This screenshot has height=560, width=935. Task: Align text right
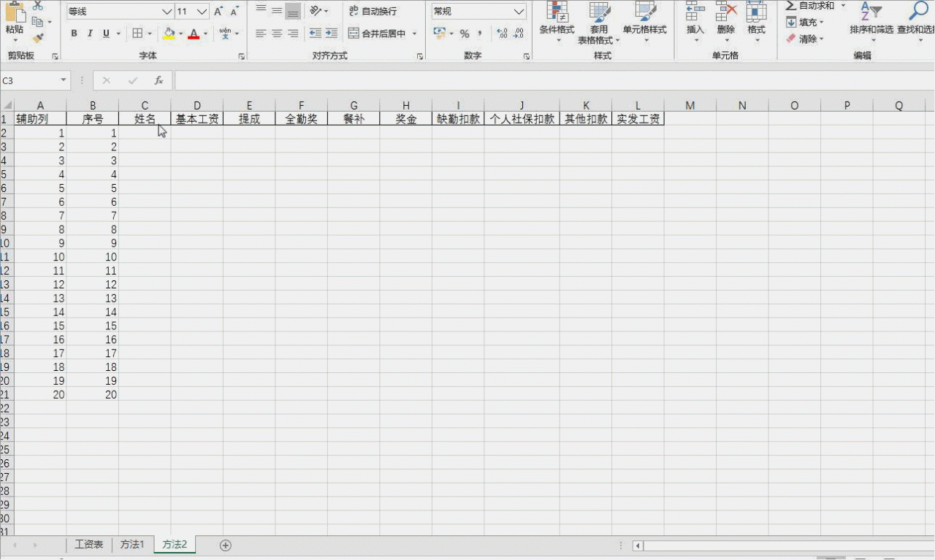293,34
